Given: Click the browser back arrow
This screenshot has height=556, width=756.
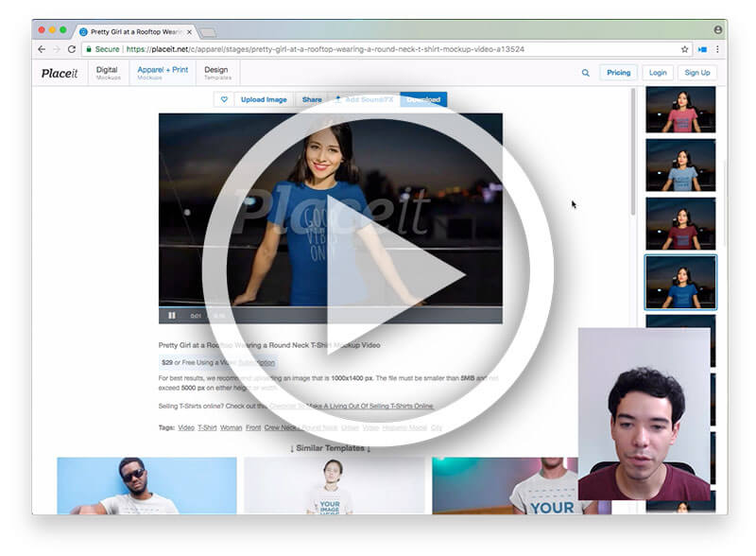Looking at the screenshot, I should [x=42, y=49].
